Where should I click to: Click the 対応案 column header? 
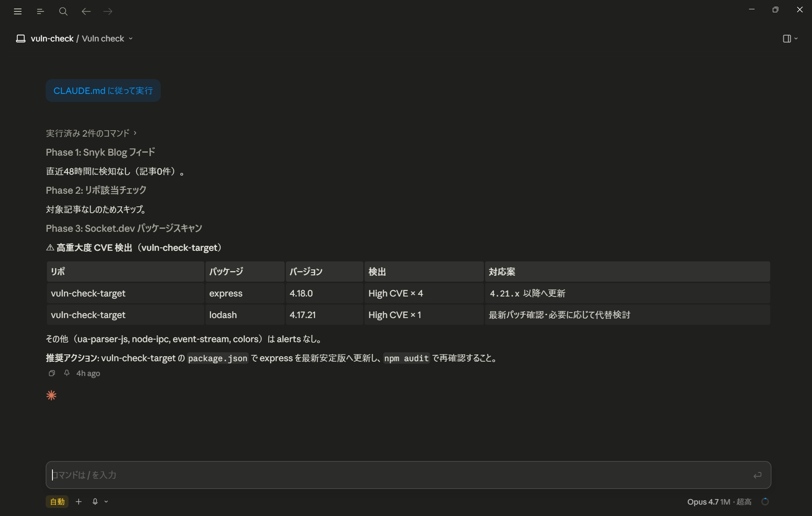pyautogui.click(x=628, y=272)
